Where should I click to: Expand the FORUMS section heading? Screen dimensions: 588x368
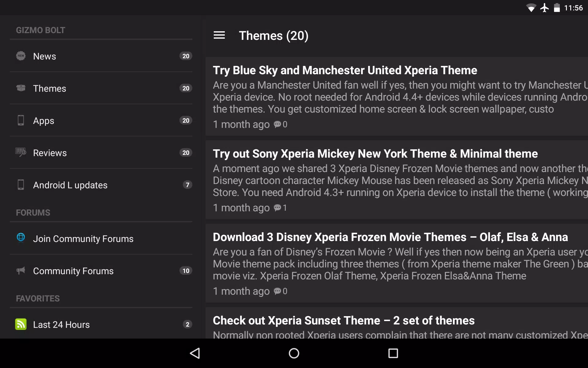tap(33, 213)
